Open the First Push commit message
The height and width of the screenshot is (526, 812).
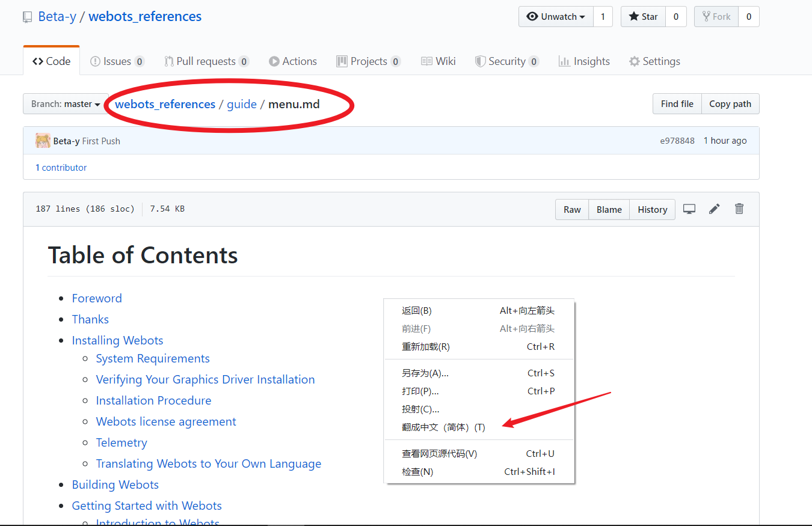tap(101, 141)
